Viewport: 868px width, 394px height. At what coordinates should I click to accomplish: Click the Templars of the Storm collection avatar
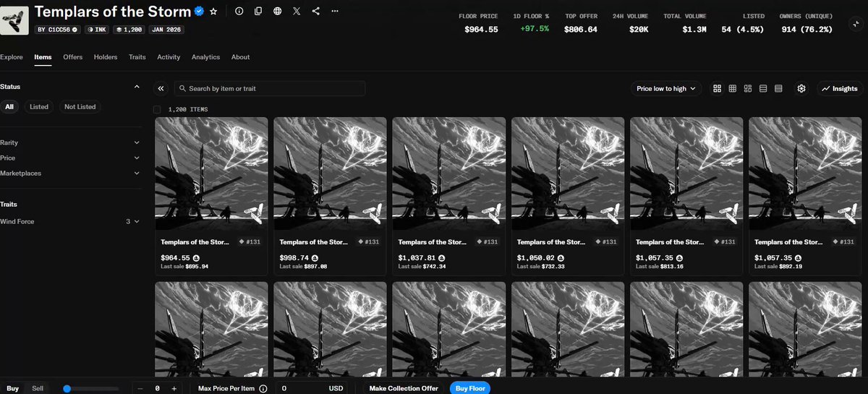(14, 20)
